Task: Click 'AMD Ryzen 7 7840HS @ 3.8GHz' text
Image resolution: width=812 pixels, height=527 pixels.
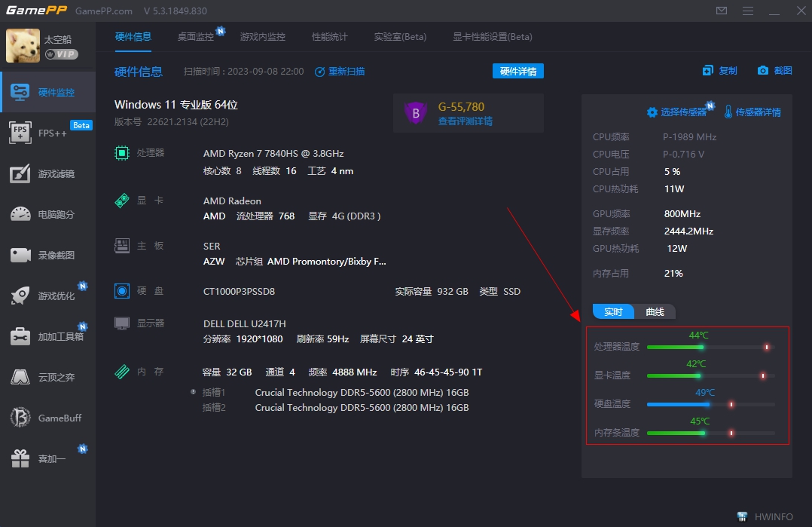Action: click(273, 153)
